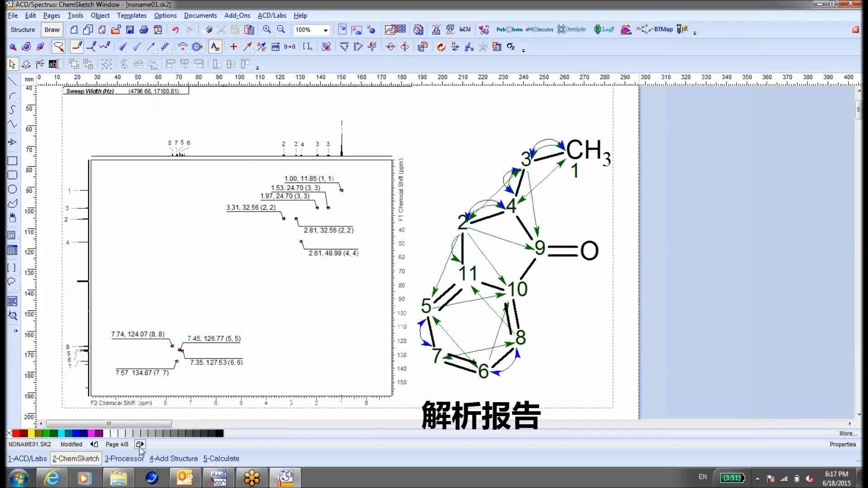Screen dimensions: 868x488
Task: Click the EN language indicator in tray
Action: tap(703, 477)
